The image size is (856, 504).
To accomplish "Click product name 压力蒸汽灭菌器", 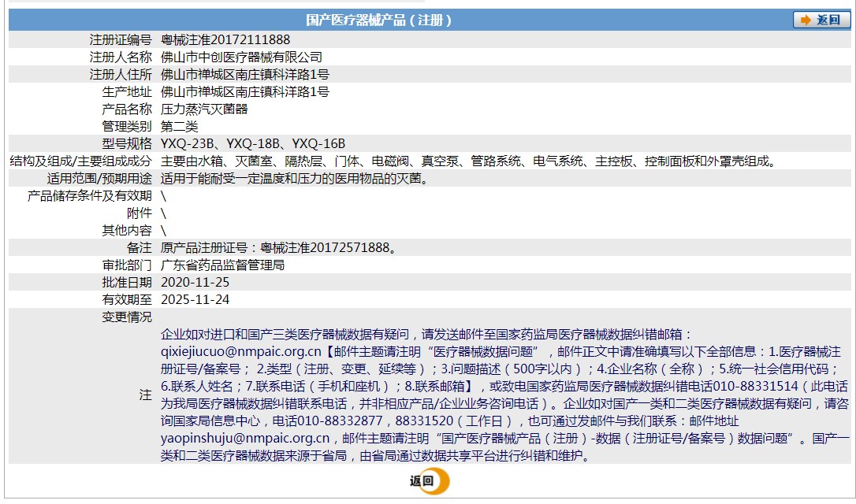I will (204, 109).
